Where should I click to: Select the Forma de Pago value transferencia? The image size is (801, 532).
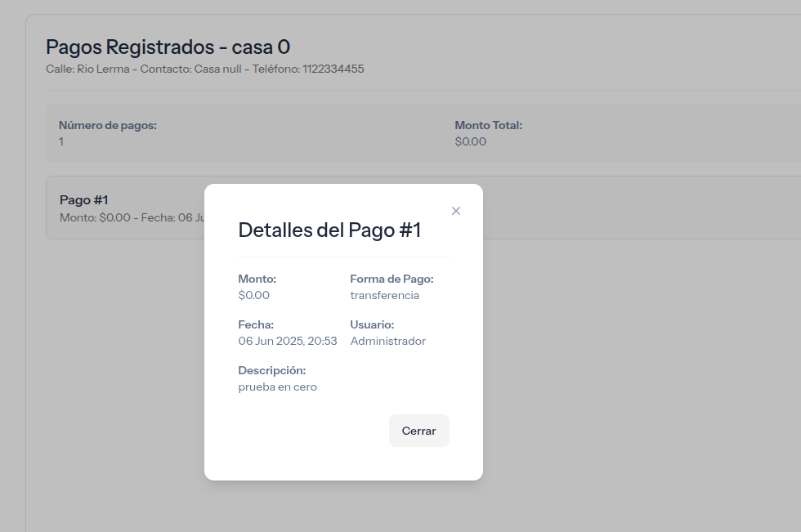point(384,295)
